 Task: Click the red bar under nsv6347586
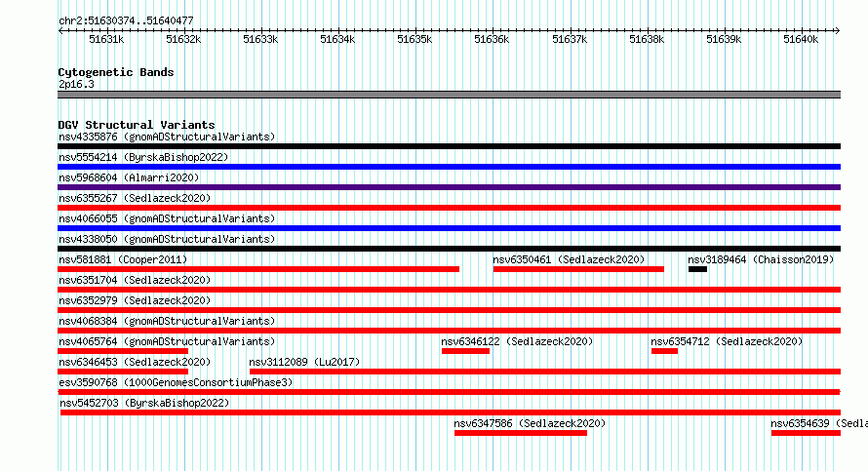pyautogui.click(x=521, y=433)
